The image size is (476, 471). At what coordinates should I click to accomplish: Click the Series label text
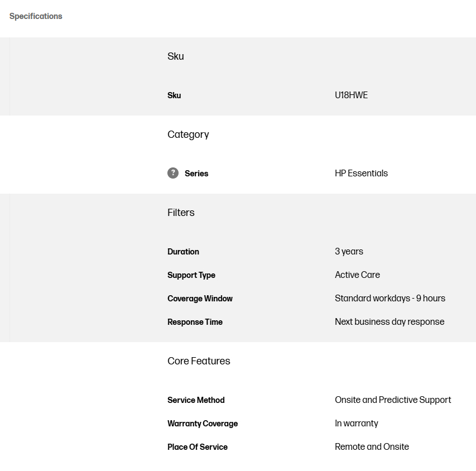(x=196, y=174)
